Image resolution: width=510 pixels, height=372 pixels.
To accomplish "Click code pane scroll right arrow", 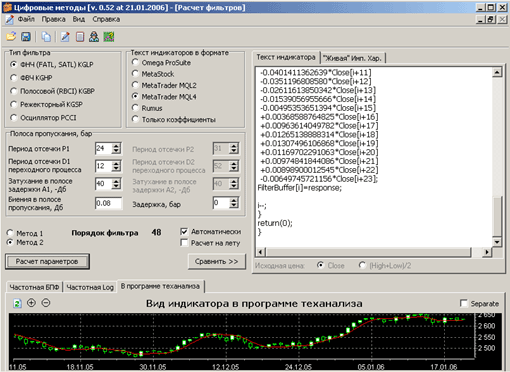I will point(487,252).
